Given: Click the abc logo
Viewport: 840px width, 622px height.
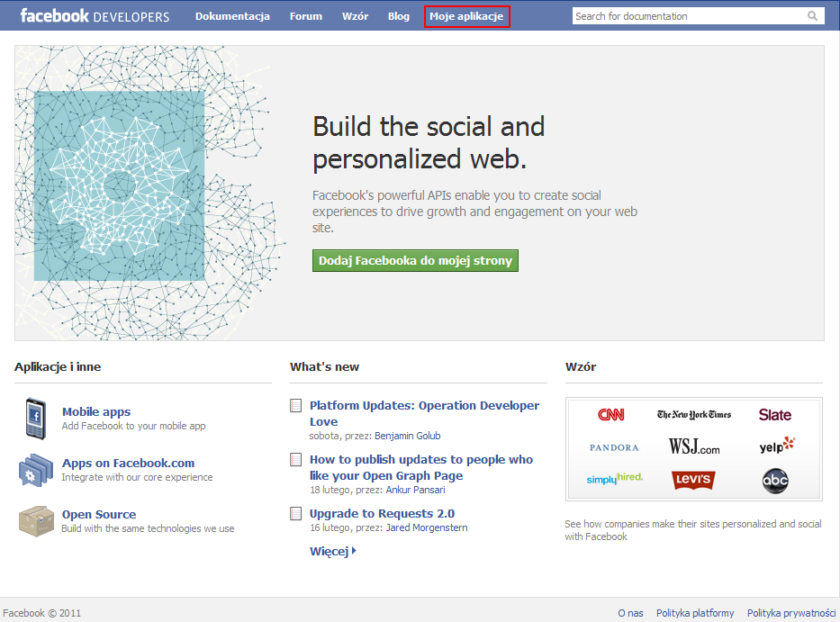Looking at the screenshot, I should (775, 481).
